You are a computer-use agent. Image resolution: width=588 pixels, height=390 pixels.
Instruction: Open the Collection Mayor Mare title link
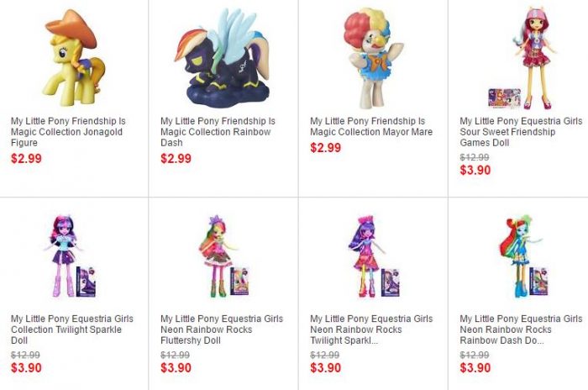pos(367,127)
